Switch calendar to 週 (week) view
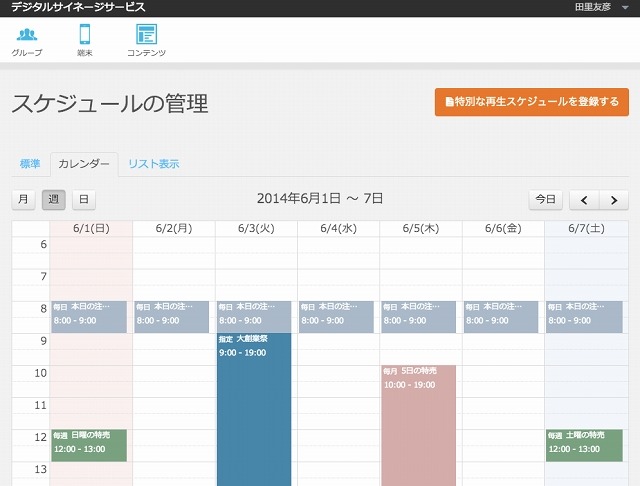The height and width of the screenshot is (486, 640). [54, 200]
